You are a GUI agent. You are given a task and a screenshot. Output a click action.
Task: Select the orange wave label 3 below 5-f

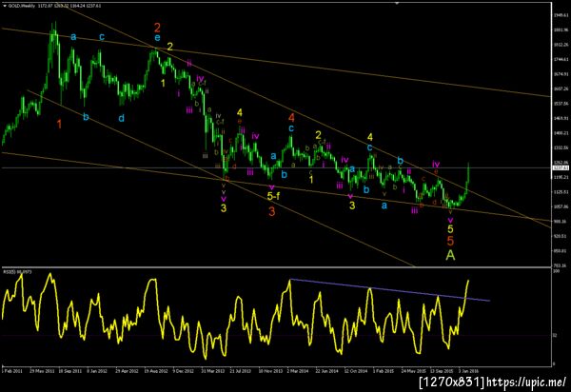(272, 211)
